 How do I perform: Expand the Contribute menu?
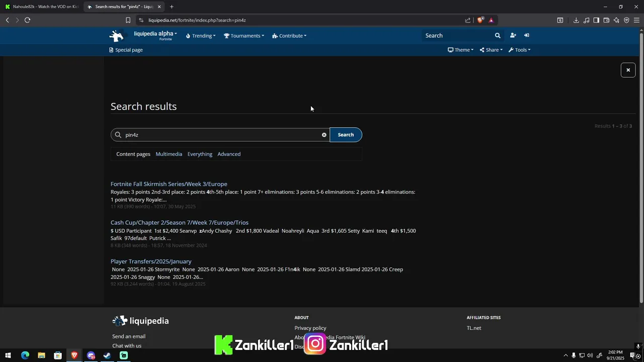point(289,36)
